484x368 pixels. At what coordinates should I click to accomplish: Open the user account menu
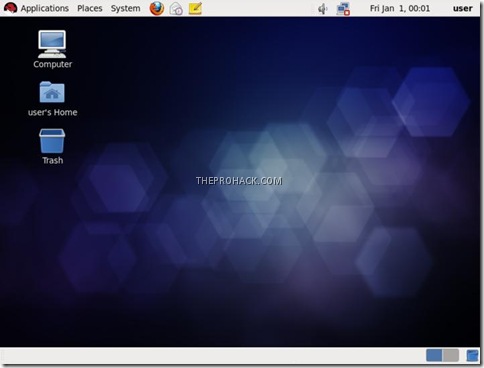click(x=462, y=8)
